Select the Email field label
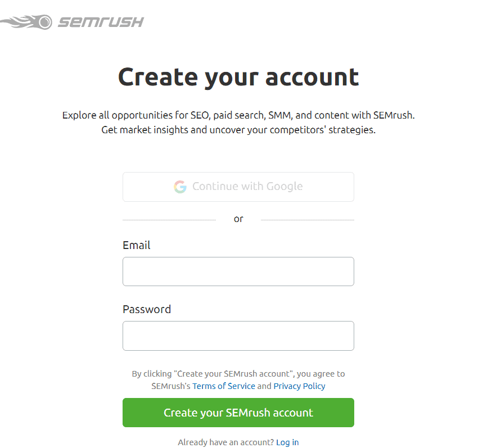Image resolution: width=492 pixels, height=448 pixels. coord(136,245)
